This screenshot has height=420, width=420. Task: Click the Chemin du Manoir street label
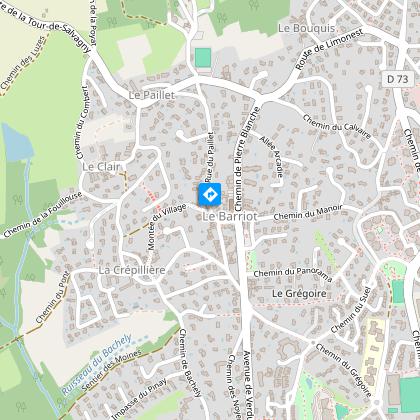(308, 213)
